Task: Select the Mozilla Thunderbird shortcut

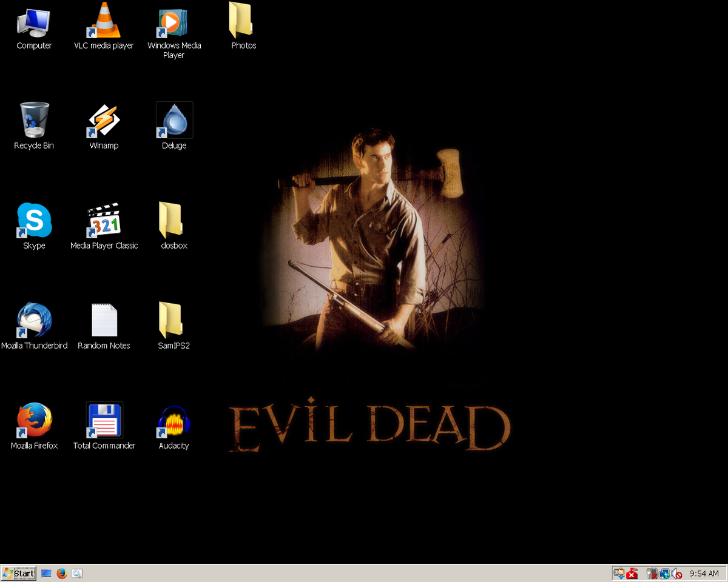Action: coord(34,326)
